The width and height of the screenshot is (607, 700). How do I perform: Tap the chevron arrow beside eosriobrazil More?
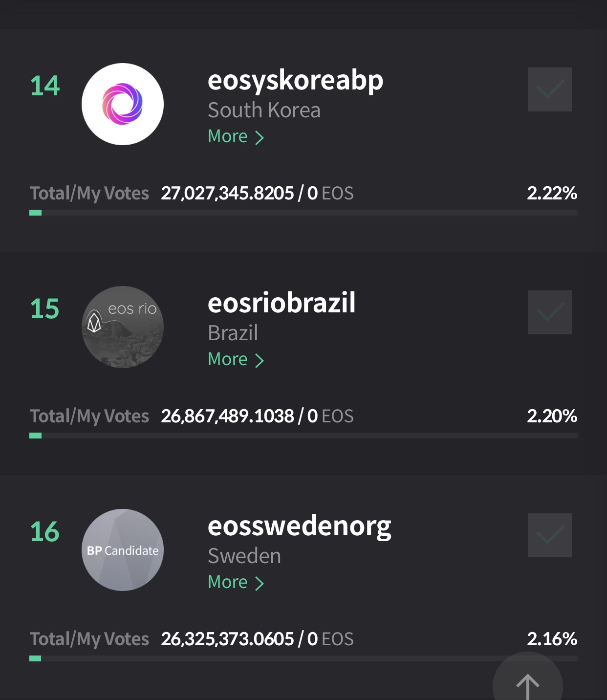pos(260,361)
